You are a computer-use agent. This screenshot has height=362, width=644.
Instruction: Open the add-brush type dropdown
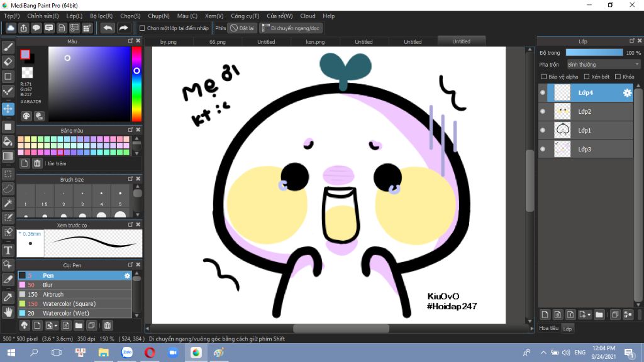click(x=56, y=326)
